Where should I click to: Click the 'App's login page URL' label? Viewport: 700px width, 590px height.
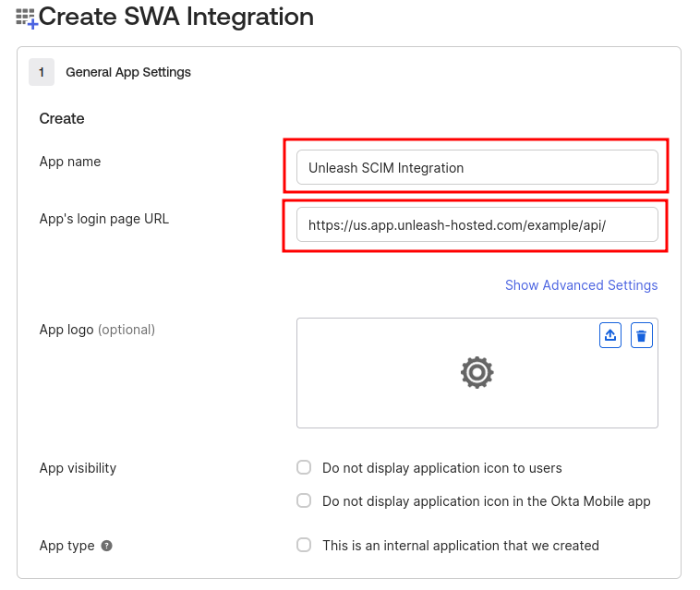(104, 219)
